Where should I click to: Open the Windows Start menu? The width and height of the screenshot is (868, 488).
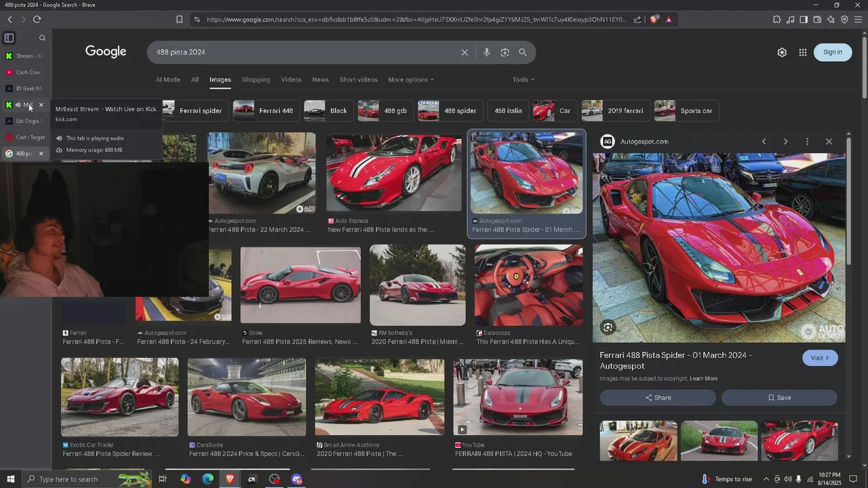[10, 479]
